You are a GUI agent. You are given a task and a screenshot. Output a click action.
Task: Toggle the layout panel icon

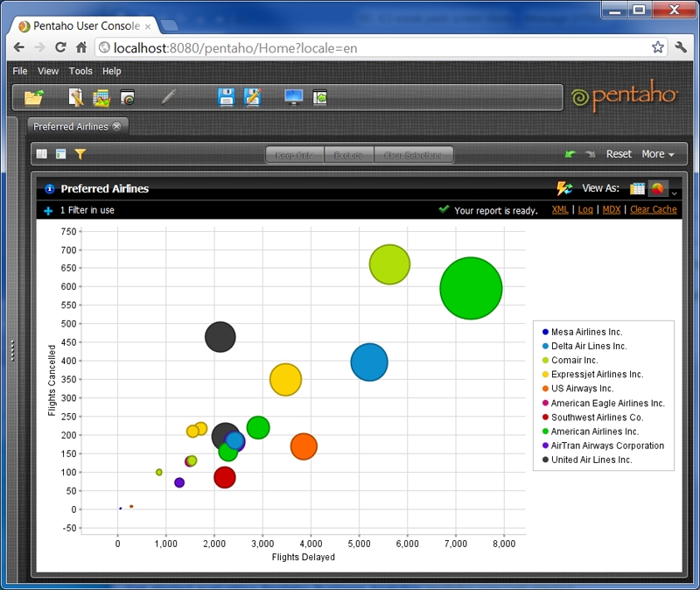coord(60,154)
